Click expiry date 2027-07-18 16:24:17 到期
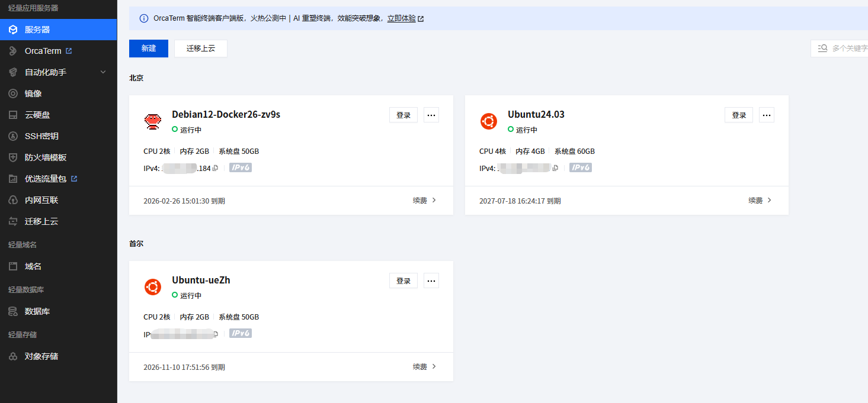868x403 pixels. pyautogui.click(x=520, y=201)
